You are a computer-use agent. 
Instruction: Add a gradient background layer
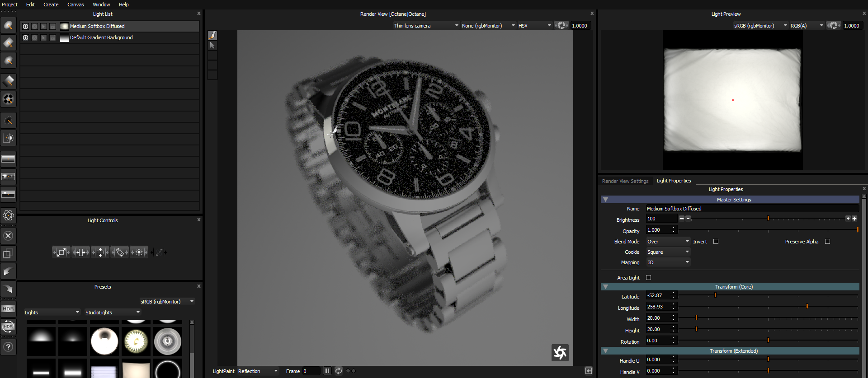point(8,159)
